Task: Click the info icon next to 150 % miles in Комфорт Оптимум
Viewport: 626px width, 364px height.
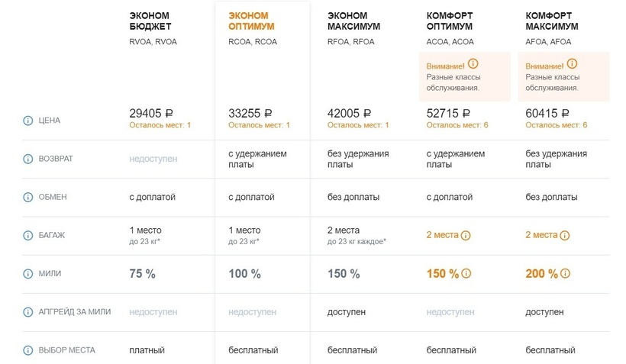Action: tap(466, 274)
